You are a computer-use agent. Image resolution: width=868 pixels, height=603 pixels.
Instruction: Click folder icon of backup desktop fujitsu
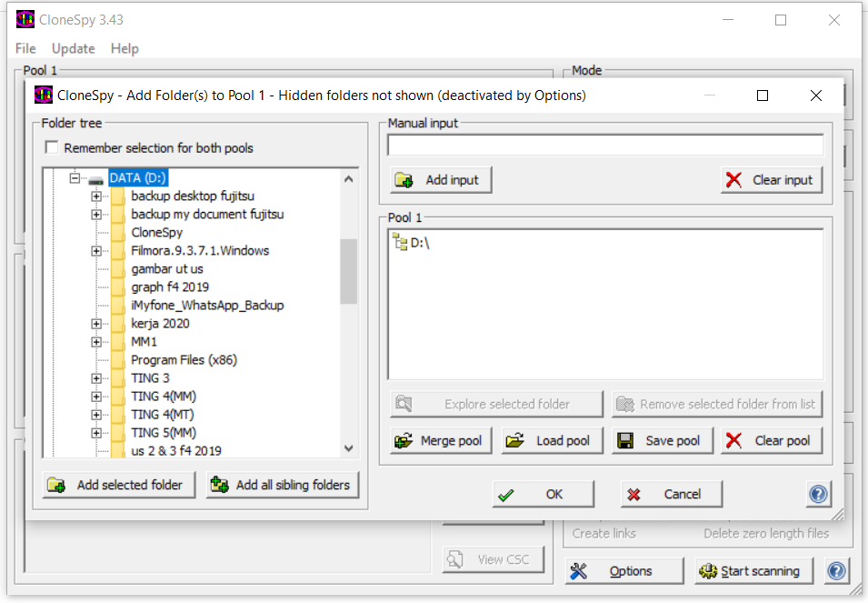coord(118,196)
